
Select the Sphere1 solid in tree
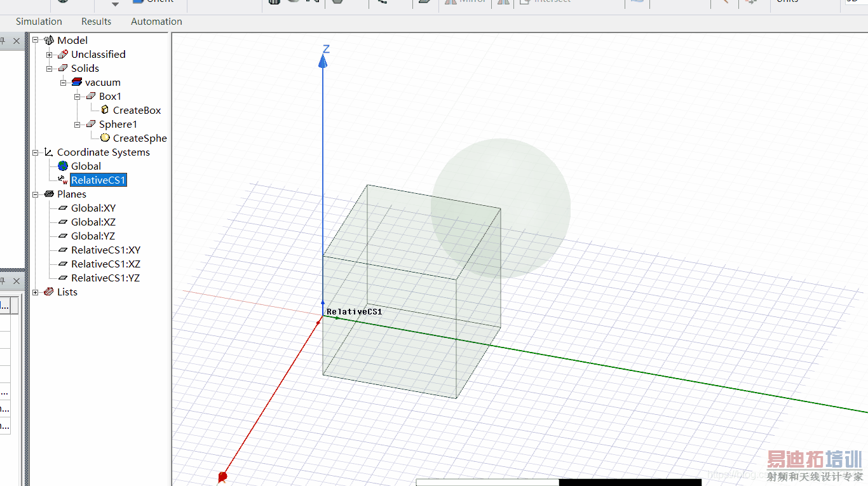click(x=118, y=125)
